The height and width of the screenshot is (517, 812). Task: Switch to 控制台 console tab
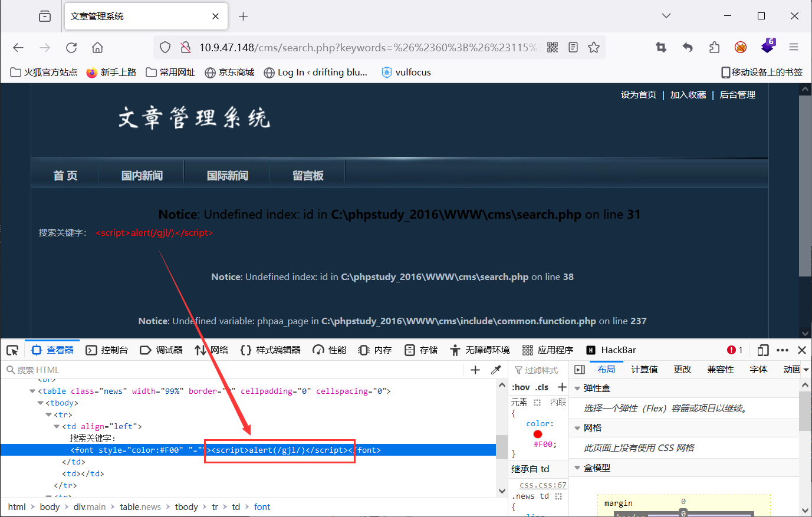click(107, 350)
